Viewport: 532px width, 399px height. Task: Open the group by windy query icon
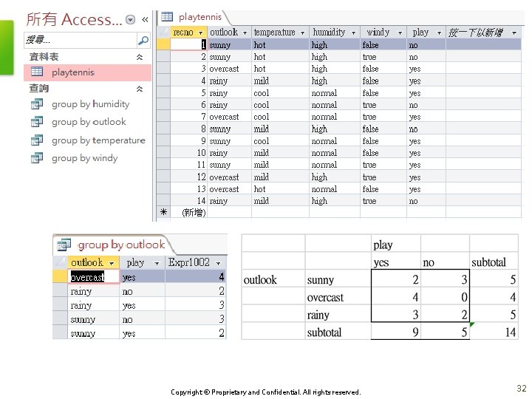coord(37,158)
